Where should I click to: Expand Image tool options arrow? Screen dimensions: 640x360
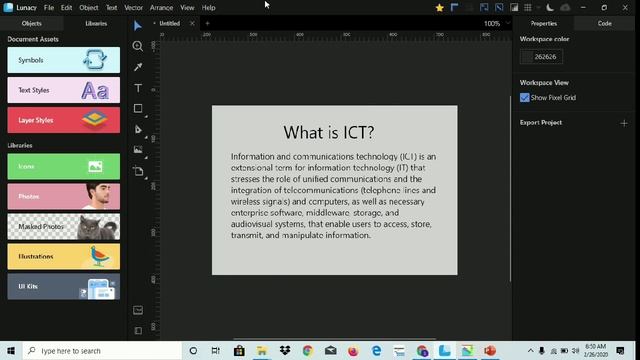tap(146, 158)
